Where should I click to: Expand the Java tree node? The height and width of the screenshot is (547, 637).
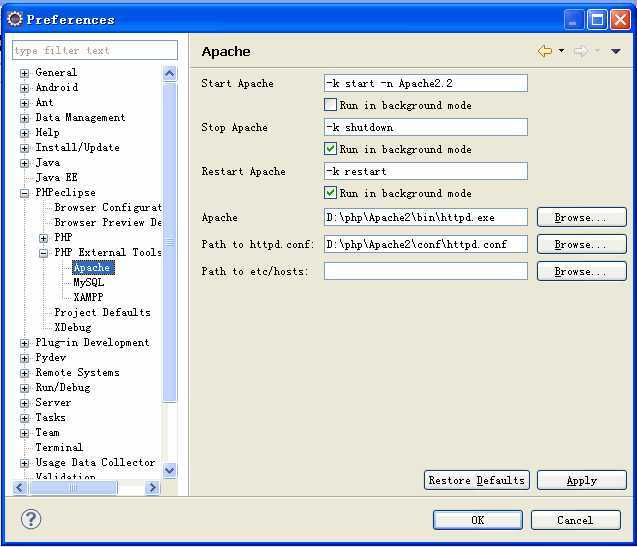pyautogui.click(x=24, y=163)
